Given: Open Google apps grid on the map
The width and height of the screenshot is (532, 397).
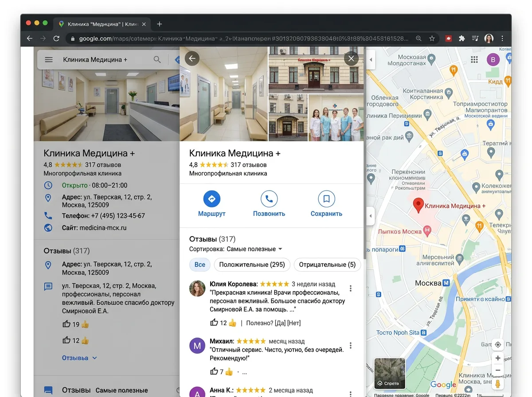Looking at the screenshot, I should [x=474, y=59].
